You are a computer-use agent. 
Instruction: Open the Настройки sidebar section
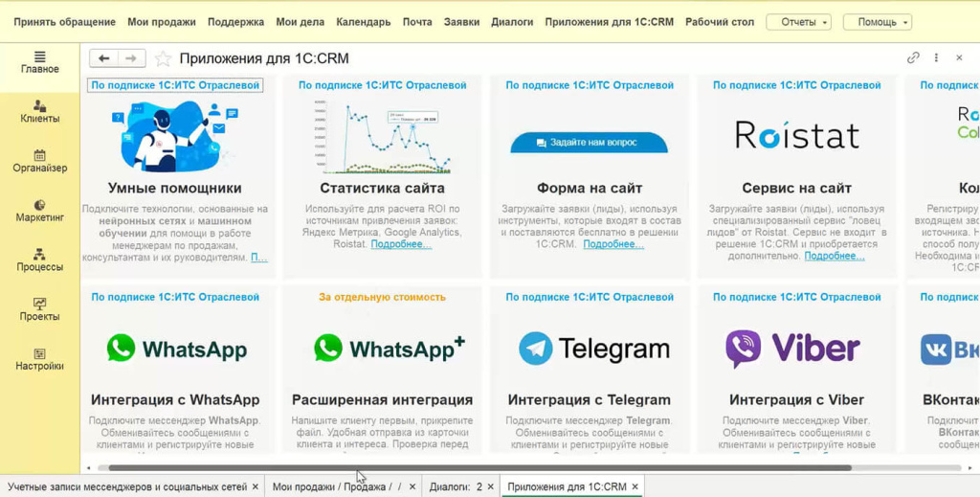[x=39, y=359]
